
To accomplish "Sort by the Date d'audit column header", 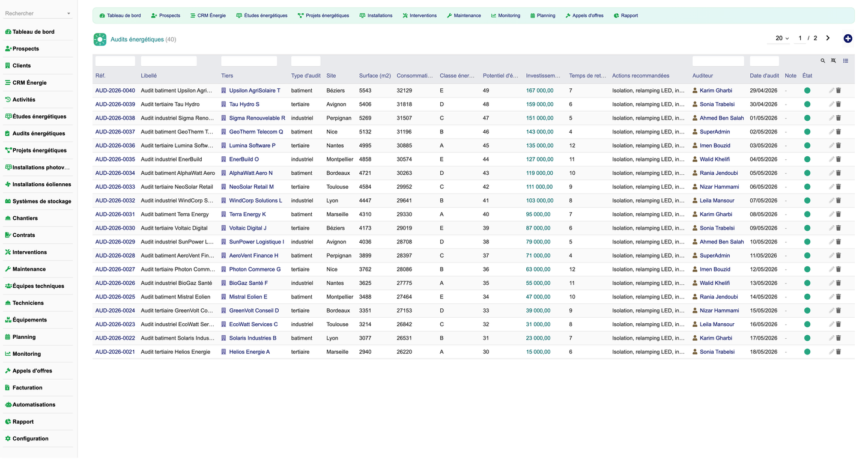I will [x=764, y=76].
